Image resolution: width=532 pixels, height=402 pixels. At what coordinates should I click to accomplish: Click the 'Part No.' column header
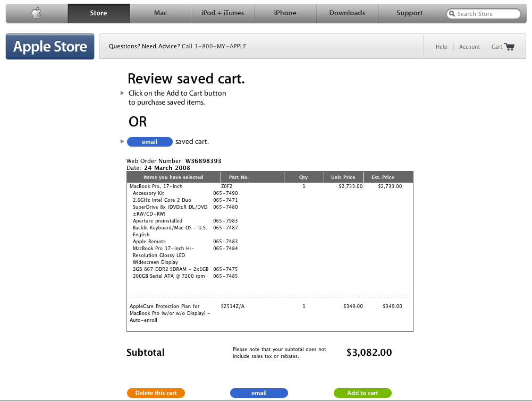239,177
